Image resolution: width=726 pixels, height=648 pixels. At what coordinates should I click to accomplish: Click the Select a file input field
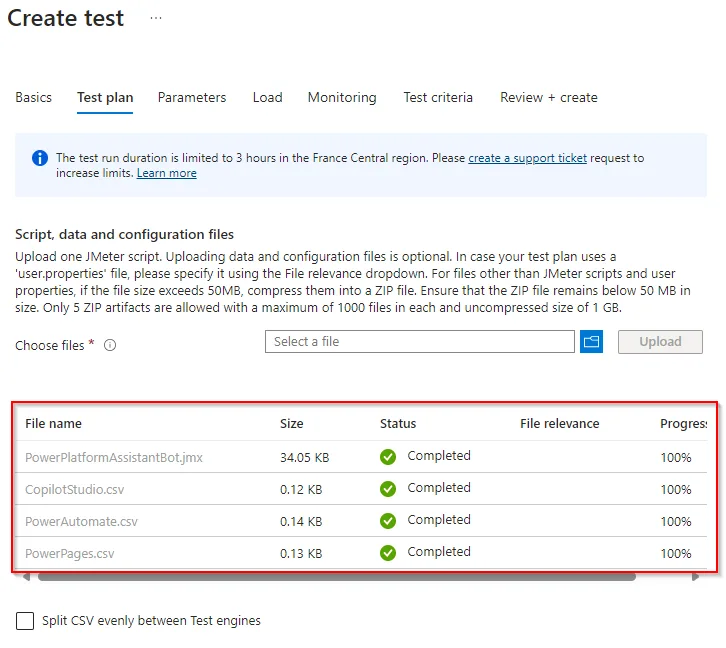(x=420, y=342)
